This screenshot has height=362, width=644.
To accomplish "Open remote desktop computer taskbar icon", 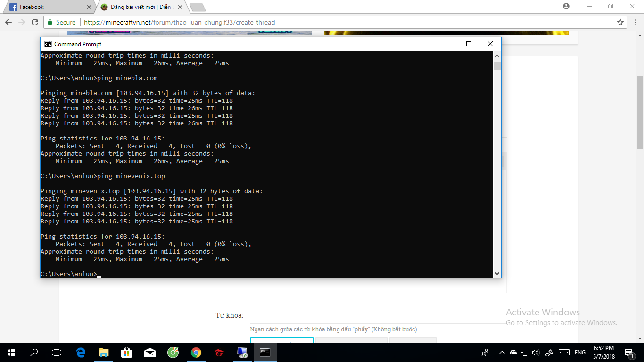I will pos(242,352).
